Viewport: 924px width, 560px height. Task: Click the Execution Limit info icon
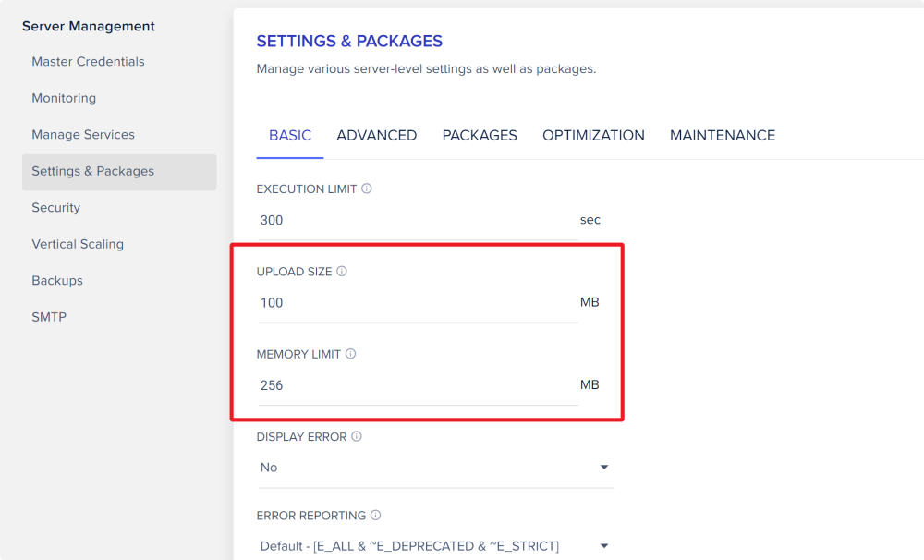click(367, 189)
